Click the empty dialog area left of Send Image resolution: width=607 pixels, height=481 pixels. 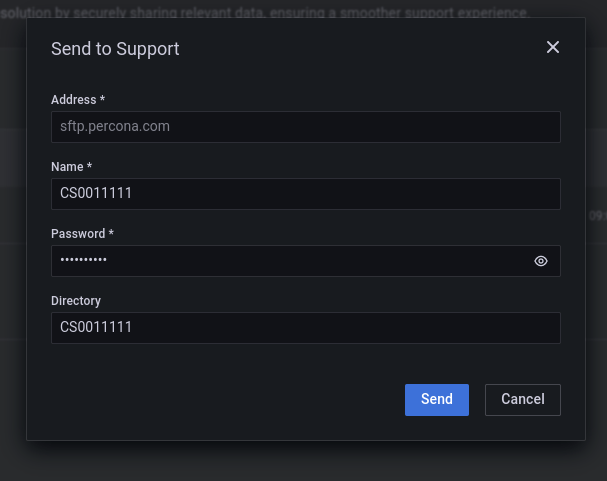pyautogui.click(x=220, y=399)
